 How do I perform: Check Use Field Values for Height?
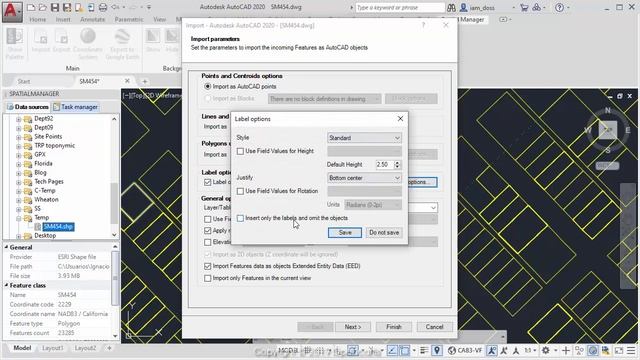[240, 151]
